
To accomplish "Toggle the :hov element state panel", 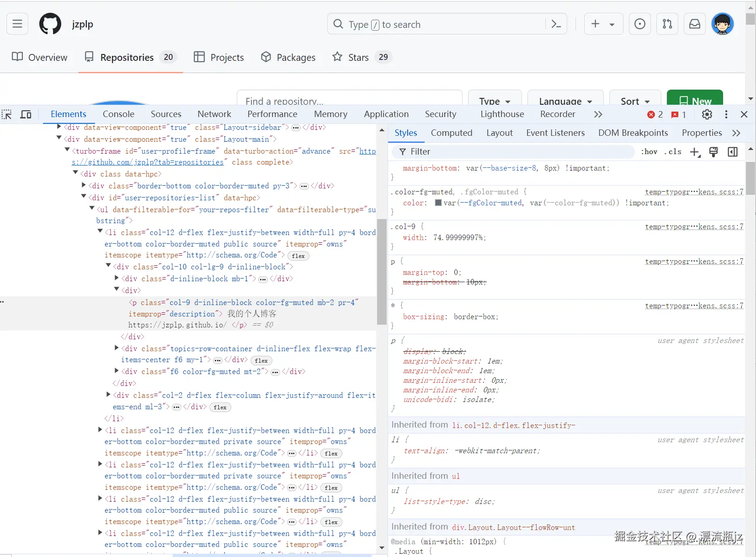I will coord(649,152).
